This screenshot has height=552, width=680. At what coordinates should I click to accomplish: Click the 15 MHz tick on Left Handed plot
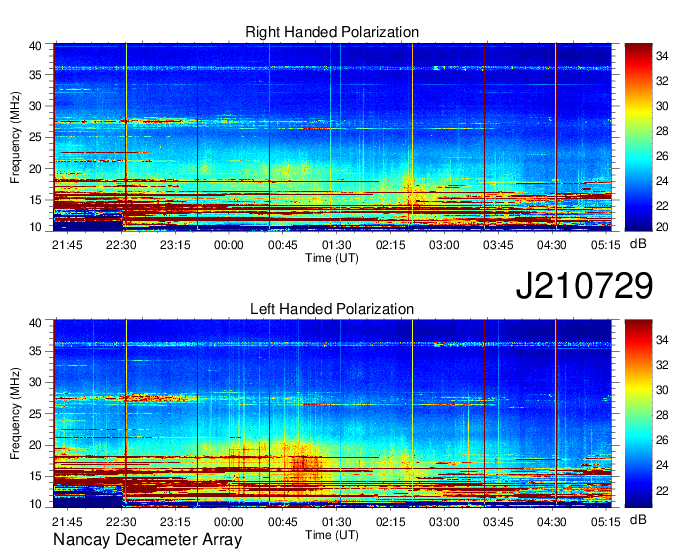tap(35, 477)
